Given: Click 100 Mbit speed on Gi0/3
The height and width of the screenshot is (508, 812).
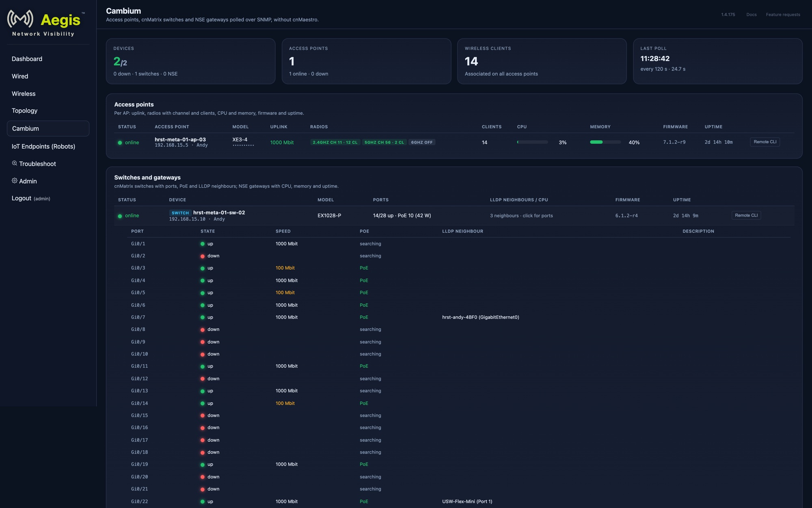Looking at the screenshot, I should (x=285, y=268).
